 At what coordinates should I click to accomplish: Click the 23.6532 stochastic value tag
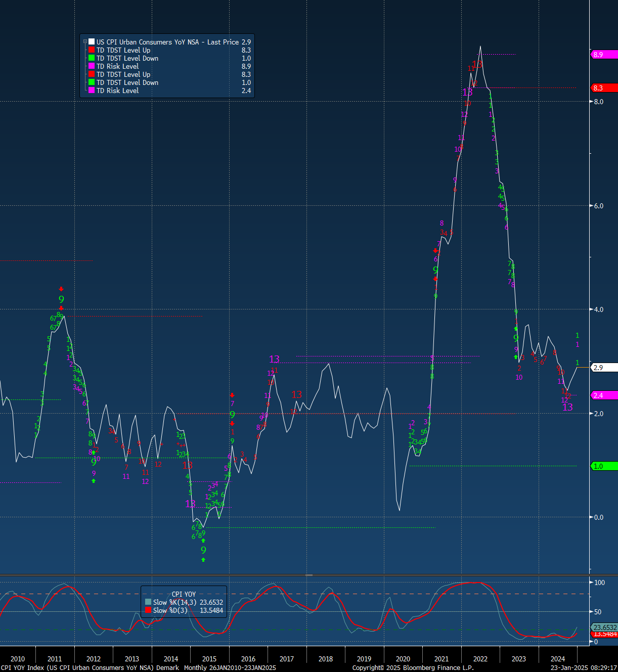(x=604, y=628)
